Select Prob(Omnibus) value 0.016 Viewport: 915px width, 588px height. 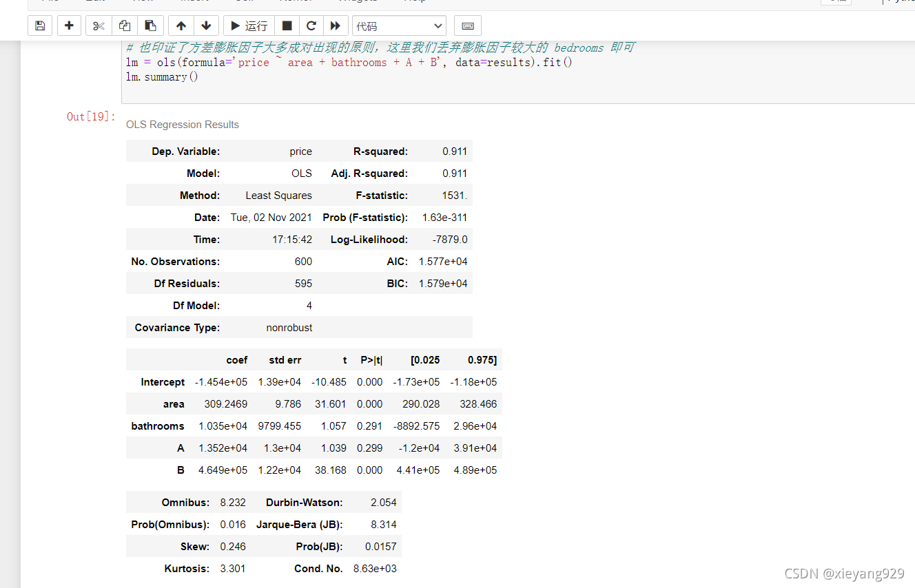(233, 525)
